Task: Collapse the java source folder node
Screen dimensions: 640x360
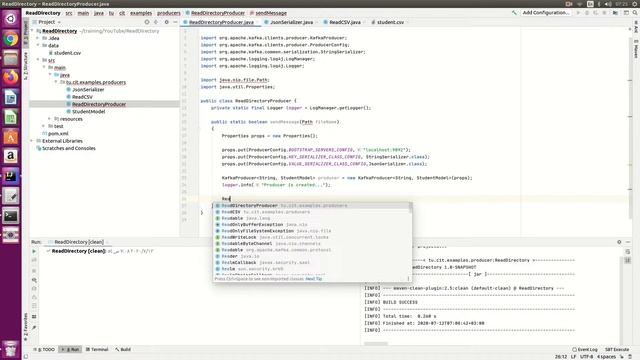Action: click(x=50, y=75)
